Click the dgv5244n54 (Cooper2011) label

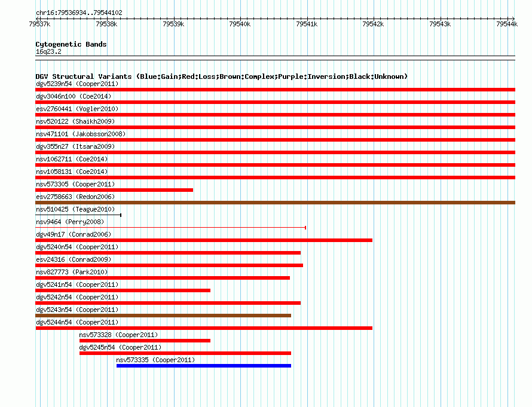77,322
